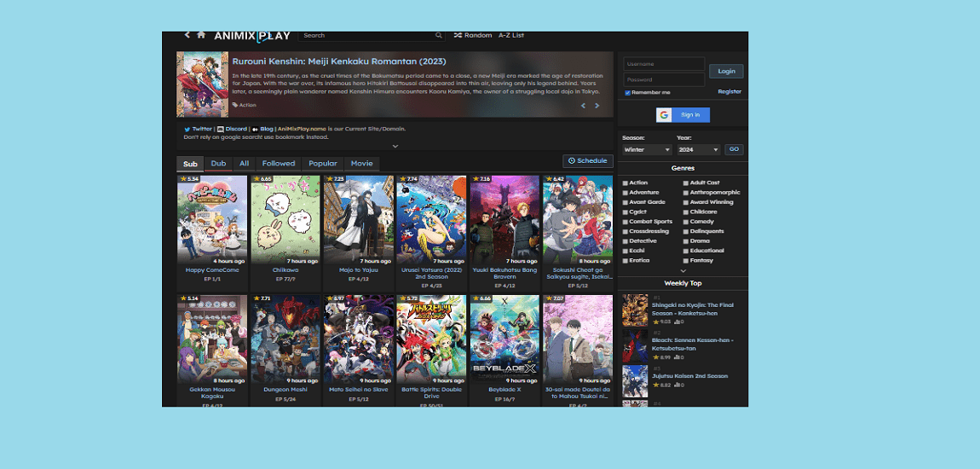Open the Schedule button

click(x=587, y=160)
